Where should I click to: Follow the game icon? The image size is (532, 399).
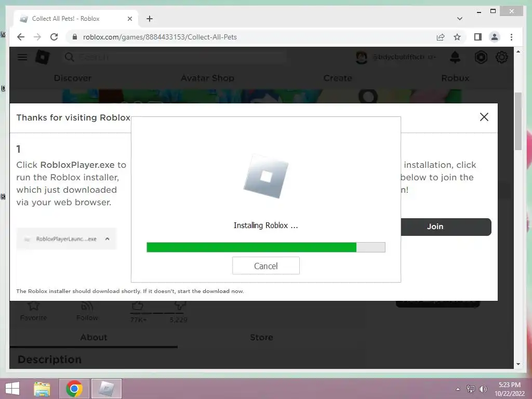(x=87, y=307)
